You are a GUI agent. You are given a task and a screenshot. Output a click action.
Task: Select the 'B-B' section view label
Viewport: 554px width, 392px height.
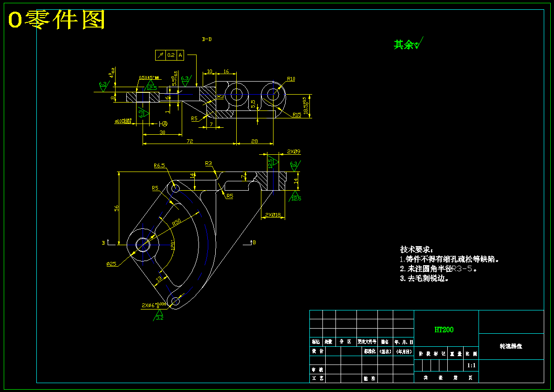pyautogui.click(x=207, y=39)
